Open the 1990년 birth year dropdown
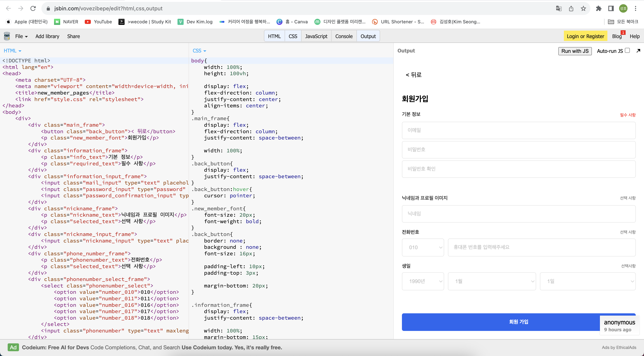This screenshot has height=356, width=644. [x=423, y=281]
